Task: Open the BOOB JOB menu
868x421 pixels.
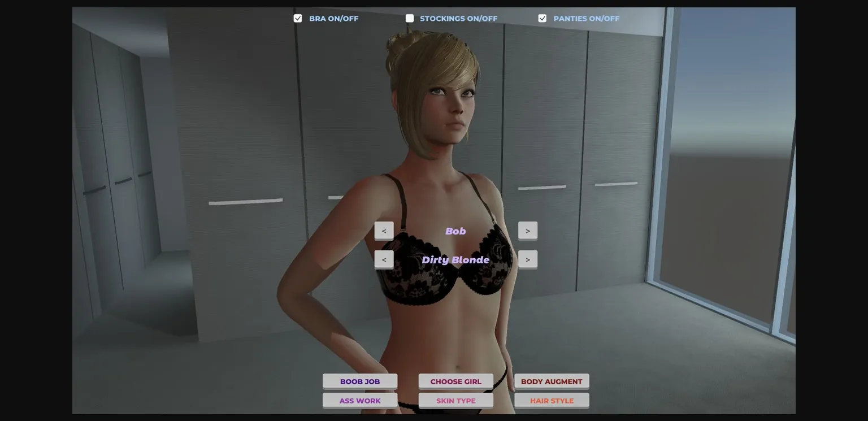Action: 360,381
